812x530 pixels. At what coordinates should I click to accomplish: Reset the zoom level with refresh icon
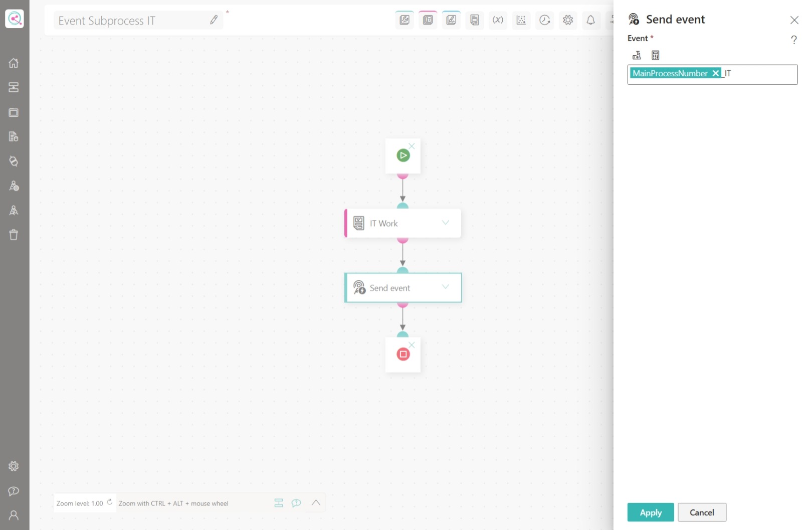tap(110, 502)
